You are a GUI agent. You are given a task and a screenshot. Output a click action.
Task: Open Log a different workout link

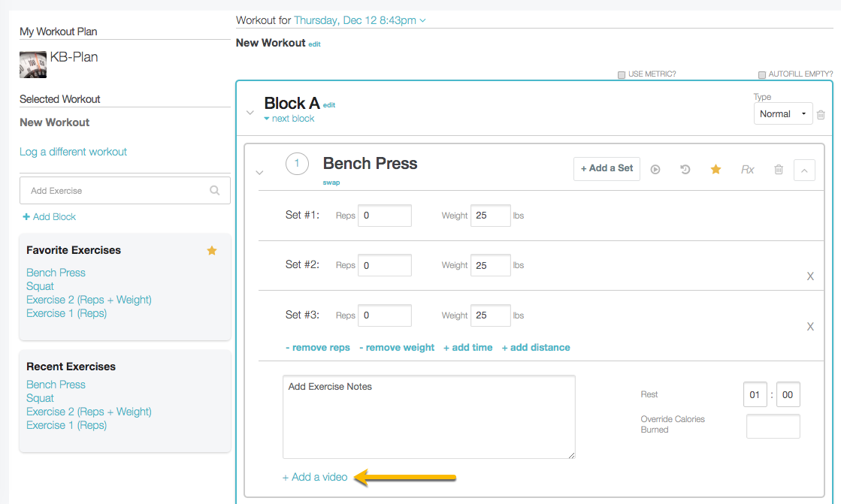click(x=73, y=152)
